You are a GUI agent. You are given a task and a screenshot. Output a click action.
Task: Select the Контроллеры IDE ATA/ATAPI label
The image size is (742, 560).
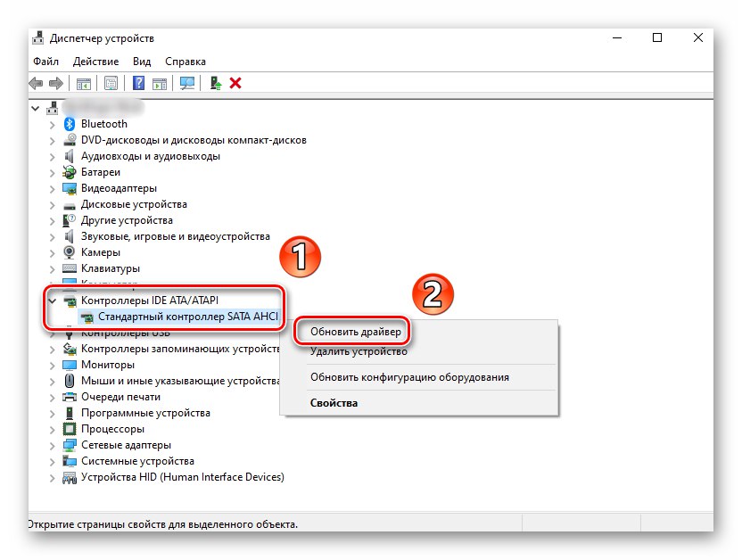tap(150, 301)
